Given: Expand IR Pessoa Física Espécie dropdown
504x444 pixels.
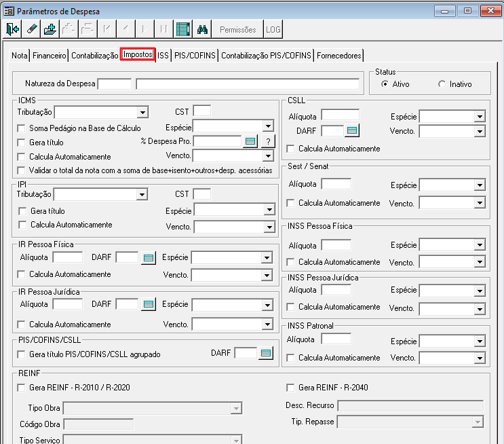Looking at the screenshot, I should coord(267,258).
